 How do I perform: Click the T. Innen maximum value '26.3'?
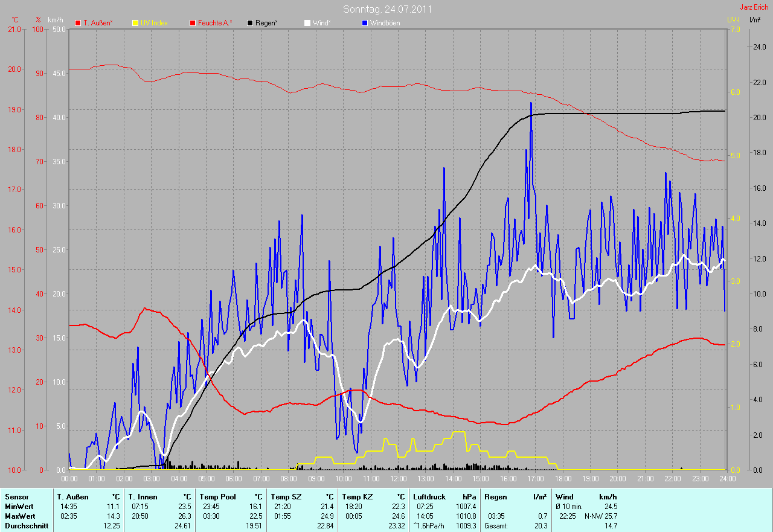point(184,516)
